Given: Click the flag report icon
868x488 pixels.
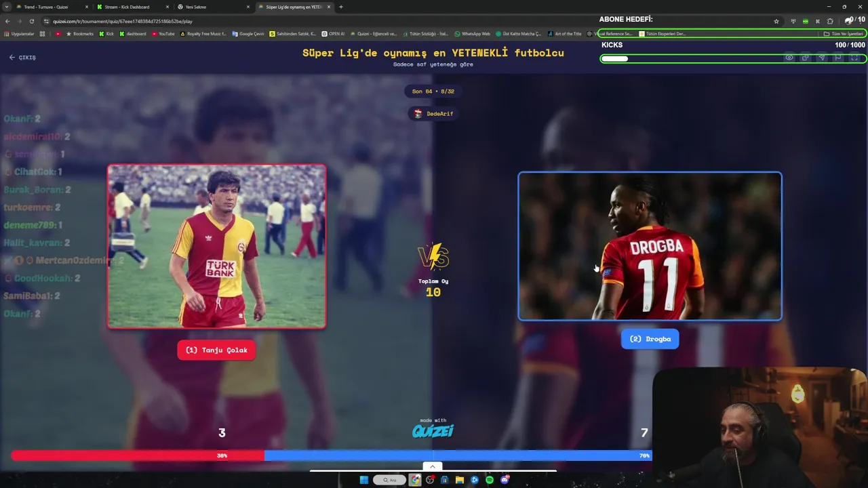Looking at the screenshot, I should (x=837, y=58).
